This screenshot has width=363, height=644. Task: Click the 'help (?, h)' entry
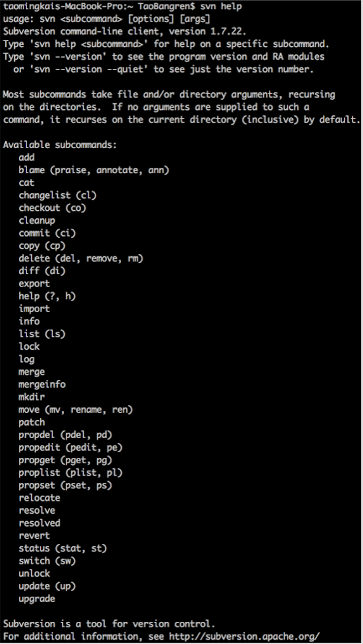(47, 296)
